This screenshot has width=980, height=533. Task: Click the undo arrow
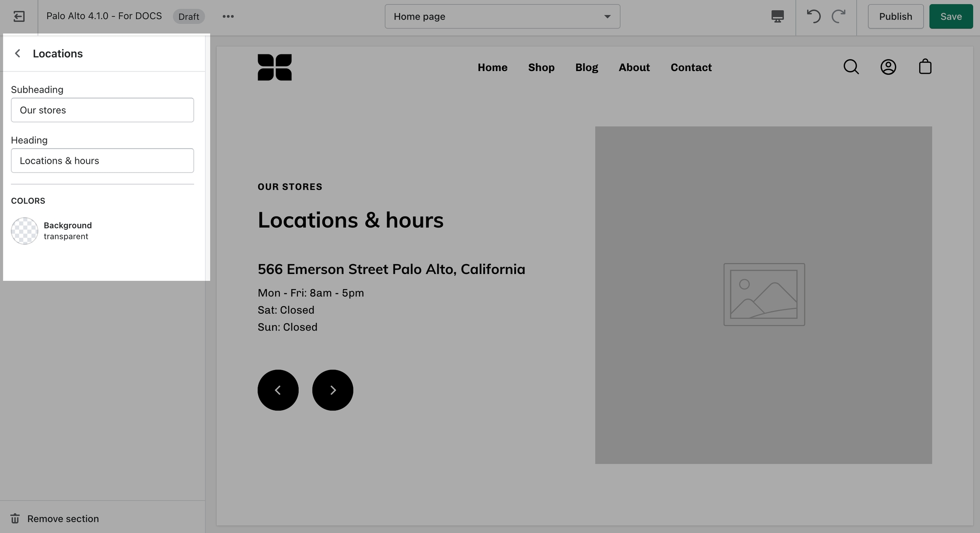(x=813, y=17)
